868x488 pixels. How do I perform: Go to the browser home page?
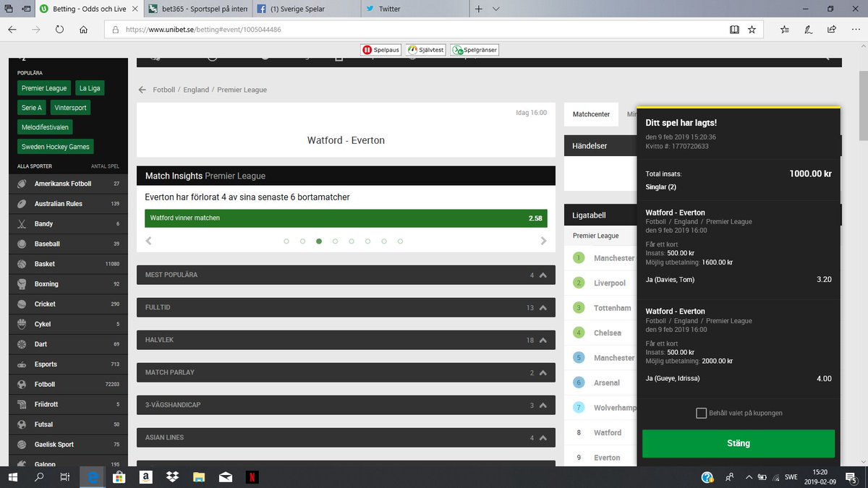(83, 30)
